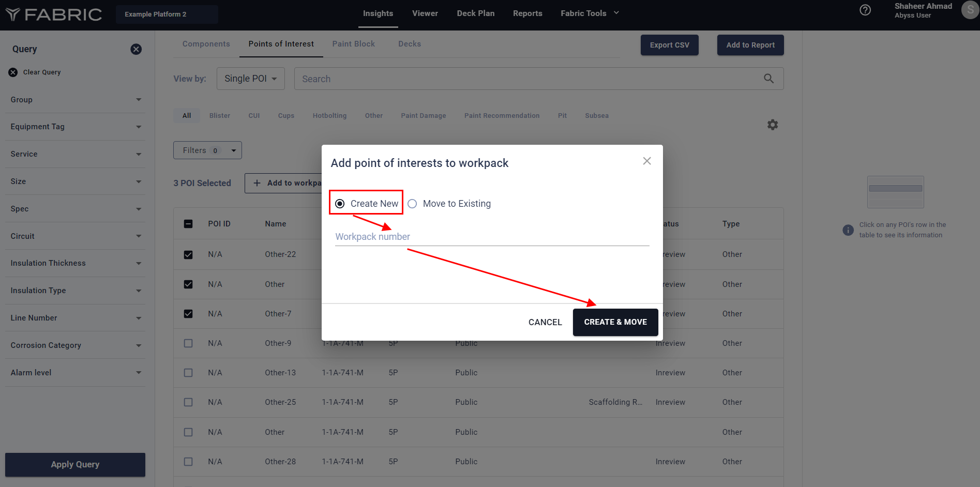The width and height of the screenshot is (980, 487).
Task: Click the CREATE & MOVE button
Action: pos(615,322)
